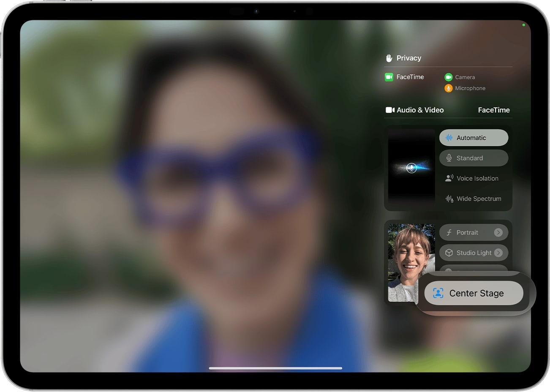This screenshot has height=392, width=550.
Task: Tap the green camera-in-use dot
Action: [x=523, y=25]
